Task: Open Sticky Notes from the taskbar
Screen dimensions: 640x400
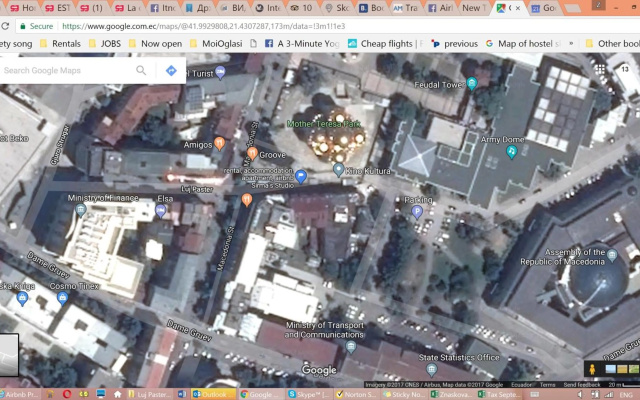Action: [x=402, y=394]
